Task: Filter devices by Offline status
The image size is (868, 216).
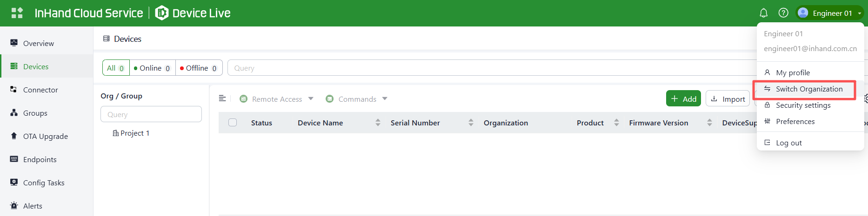Action: click(199, 68)
